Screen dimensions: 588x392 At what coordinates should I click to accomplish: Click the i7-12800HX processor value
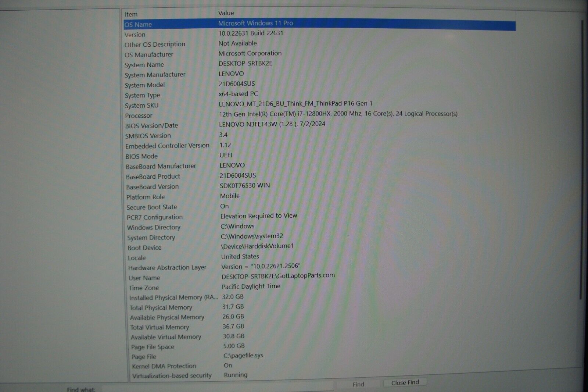[x=338, y=114]
